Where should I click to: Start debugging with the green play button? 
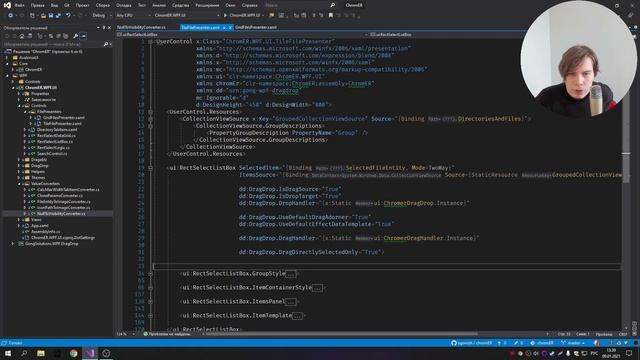(225, 16)
